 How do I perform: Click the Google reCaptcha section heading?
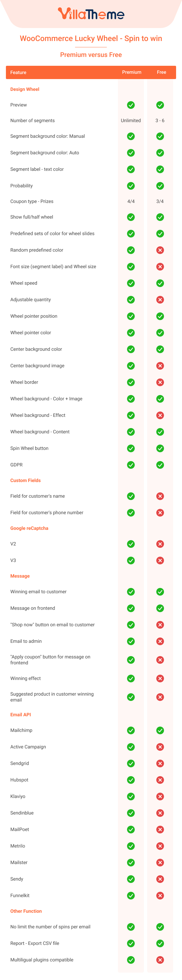pos(29,528)
